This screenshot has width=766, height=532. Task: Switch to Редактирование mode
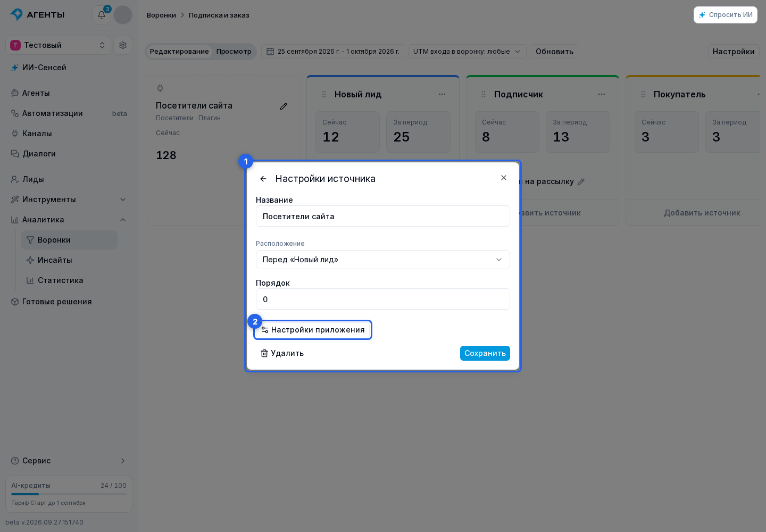click(x=179, y=52)
